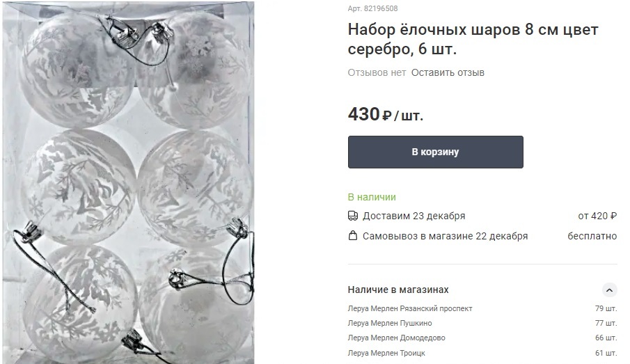Image resolution: width=630 pixels, height=364 pixels.
Task: Click Отзывов нет text
Action: (377, 72)
